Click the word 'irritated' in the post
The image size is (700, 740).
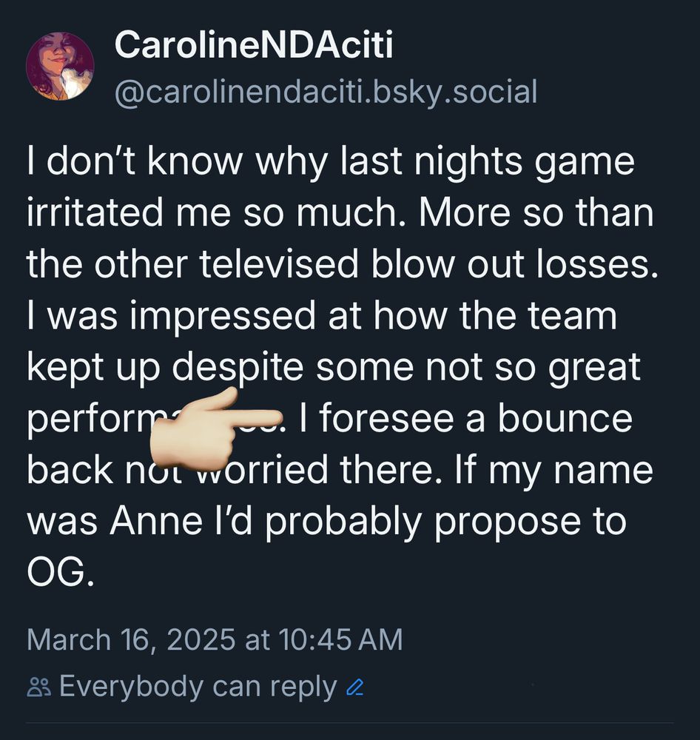pos(95,212)
